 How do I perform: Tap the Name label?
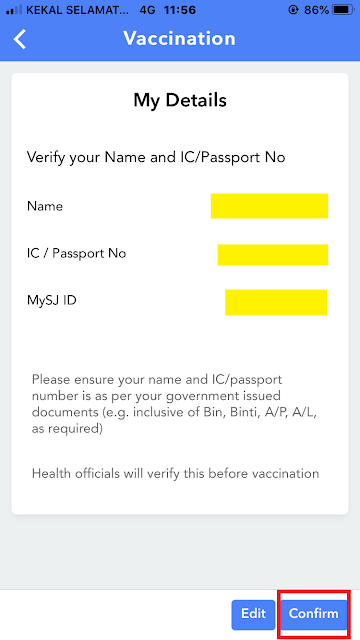point(45,207)
